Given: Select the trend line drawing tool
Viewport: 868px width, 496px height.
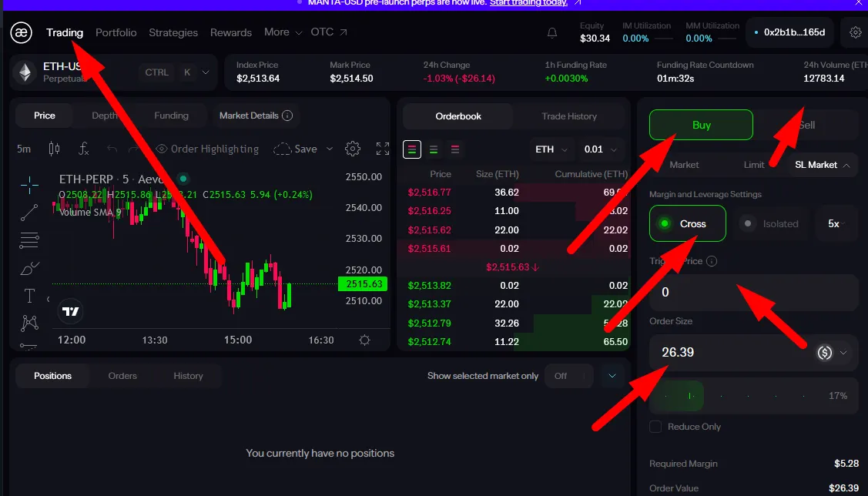Looking at the screenshot, I should click(29, 213).
